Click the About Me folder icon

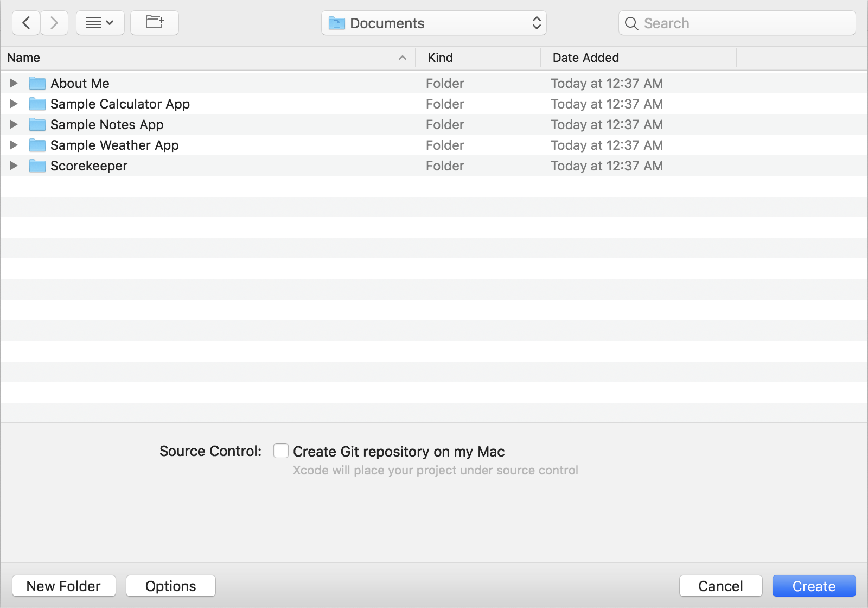click(x=37, y=83)
